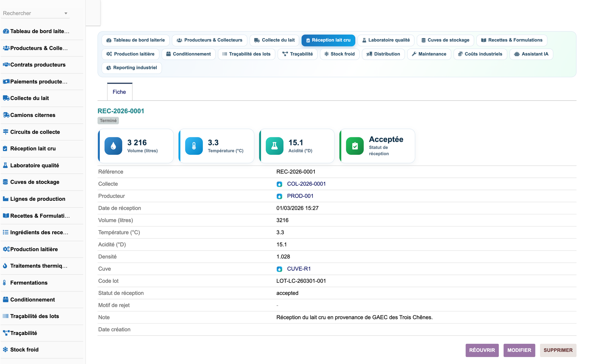Viewport: 589px width, 364px height.
Task: Open the Assistant IA top tab
Action: coord(531,54)
